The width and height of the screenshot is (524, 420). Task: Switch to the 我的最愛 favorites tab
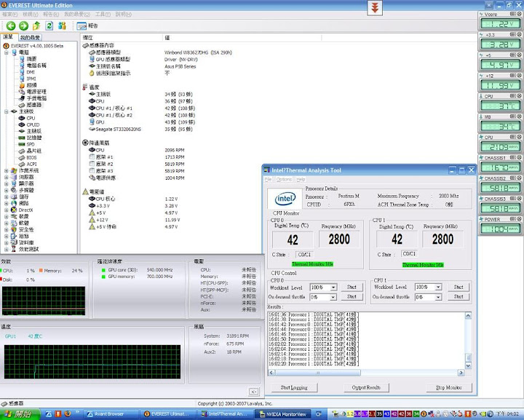coord(30,36)
